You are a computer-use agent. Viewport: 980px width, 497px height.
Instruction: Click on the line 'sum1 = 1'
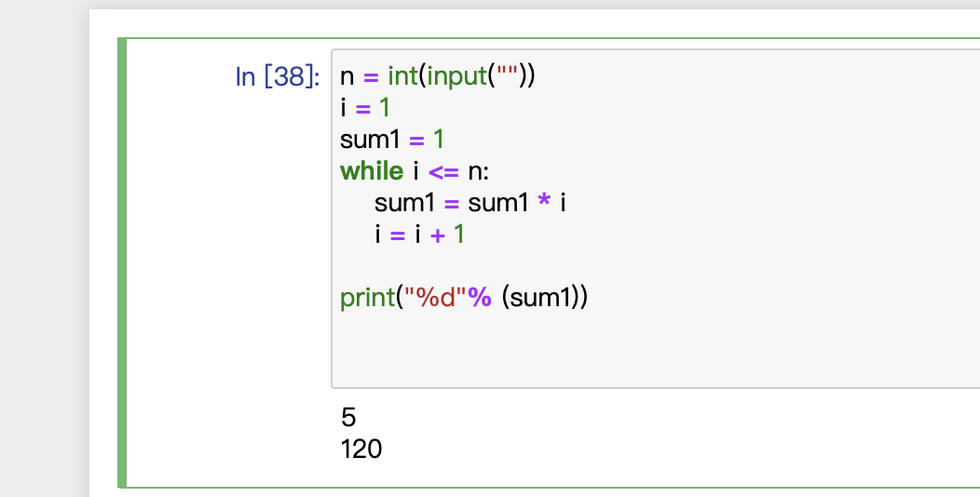(x=392, y=140)
